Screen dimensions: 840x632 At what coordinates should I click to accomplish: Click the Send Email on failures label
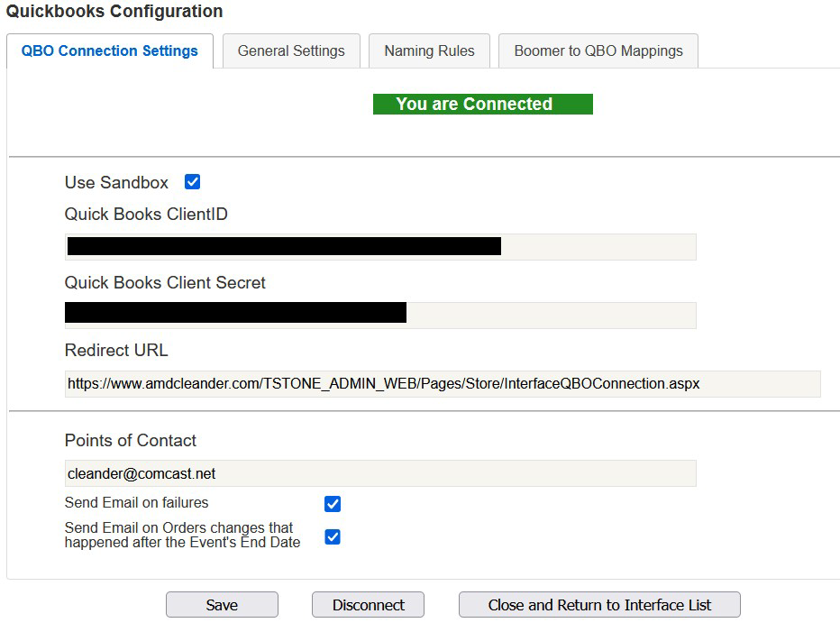pyautogui.click(x=137, y=502)
